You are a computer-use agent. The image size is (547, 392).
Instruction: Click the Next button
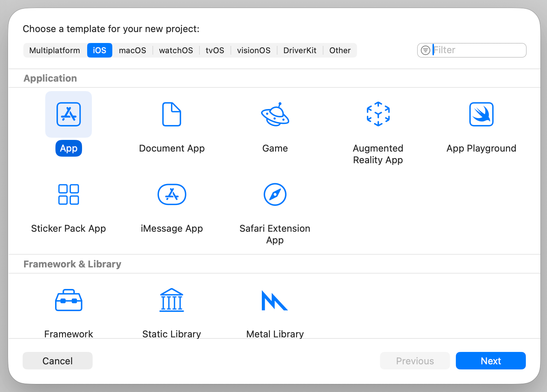[x=490, y=361]
